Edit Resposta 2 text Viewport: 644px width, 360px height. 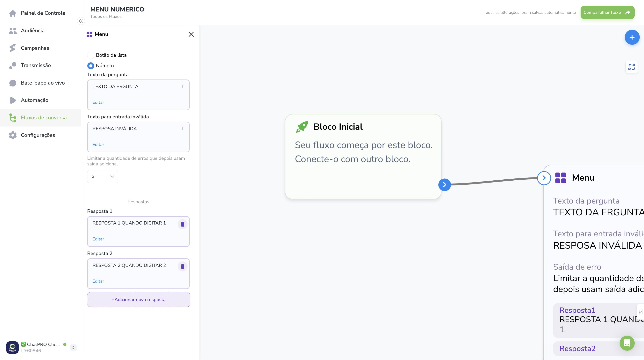point(98,281)
